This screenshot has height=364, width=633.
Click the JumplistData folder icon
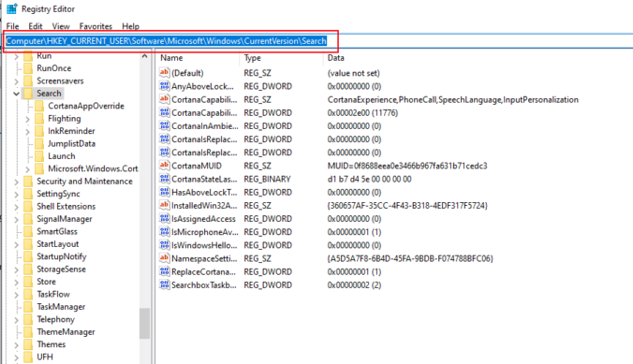click(x=39, y=143)
